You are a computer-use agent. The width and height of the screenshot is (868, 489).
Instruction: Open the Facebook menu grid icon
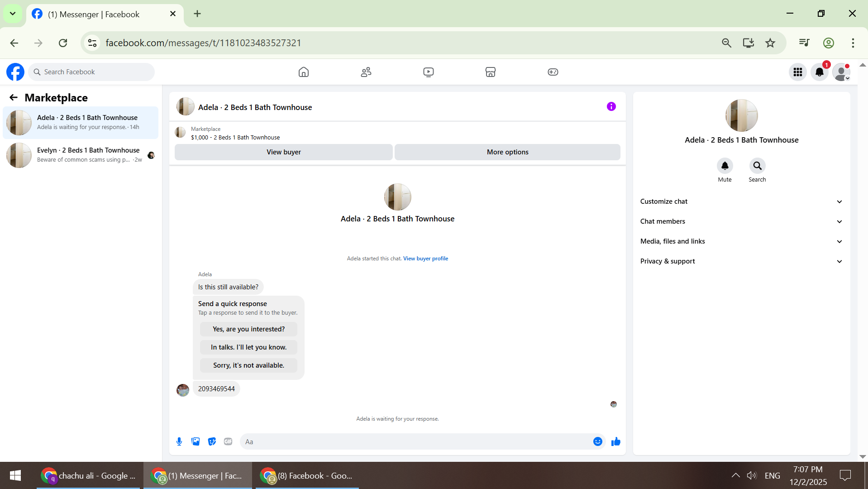(798, 72)
